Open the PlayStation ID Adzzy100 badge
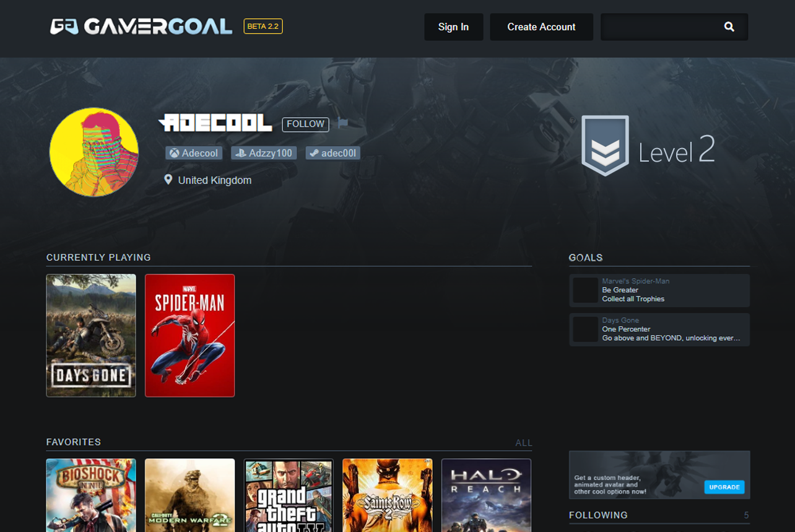Image resolution: width=795 pixels, height=532 pixels. (x=264, y=153)
